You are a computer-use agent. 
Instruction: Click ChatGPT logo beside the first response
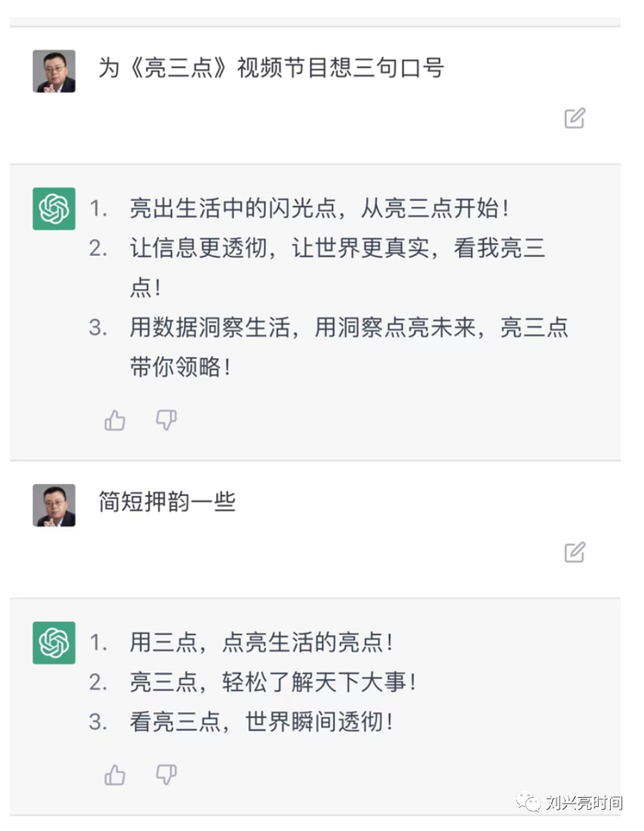pos(54,209)
